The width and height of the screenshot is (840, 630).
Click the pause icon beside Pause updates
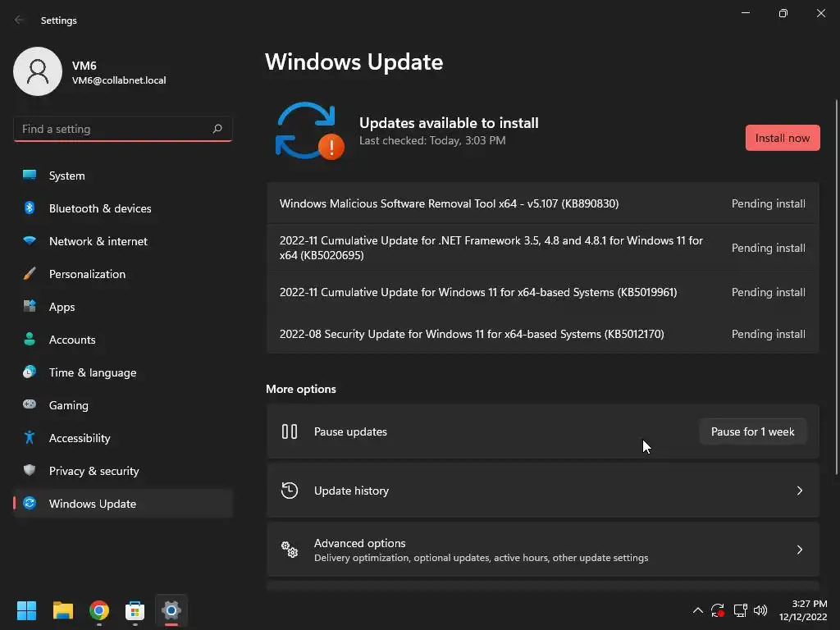click(290, 431)
